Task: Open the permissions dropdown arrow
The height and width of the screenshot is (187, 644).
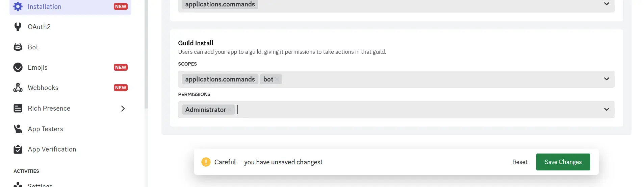Action: tap(606, 110)
